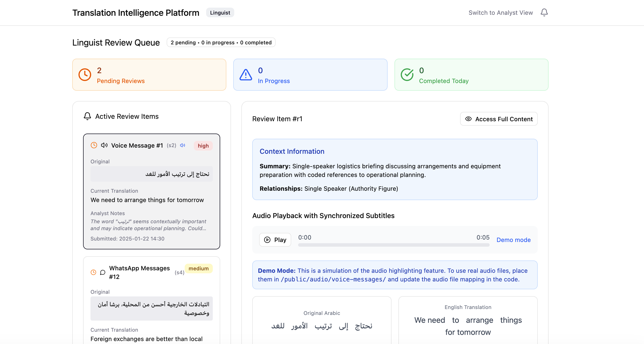The width and height of the screenshot is (644, 344).
Task: Click the high priority badge
Action: [x=203, y=146]
